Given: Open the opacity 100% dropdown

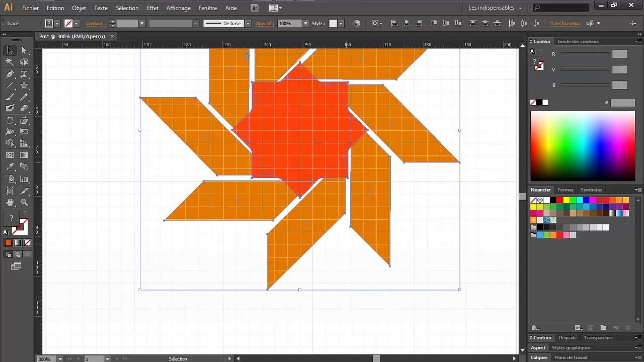Looking at the screenshot, I should click(x=305, y=23).
